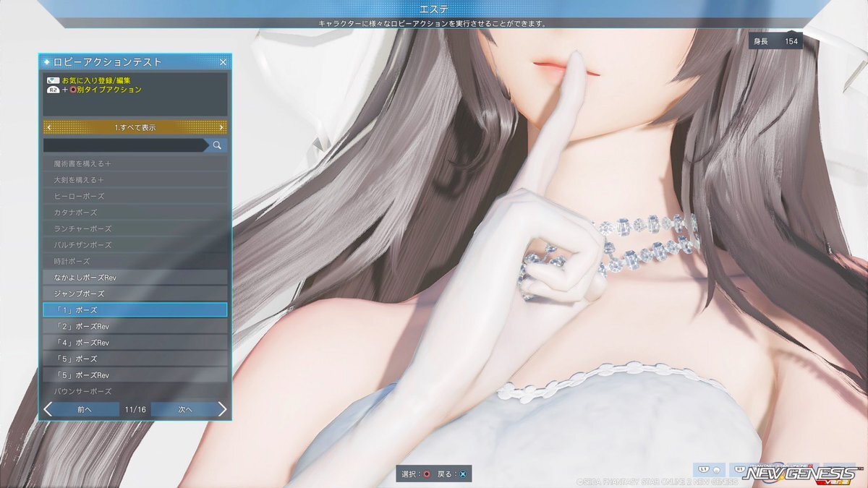The image size is (868, 488).
Task: Select パルチザンポーズ action
Action: click(x=135, y=245)
